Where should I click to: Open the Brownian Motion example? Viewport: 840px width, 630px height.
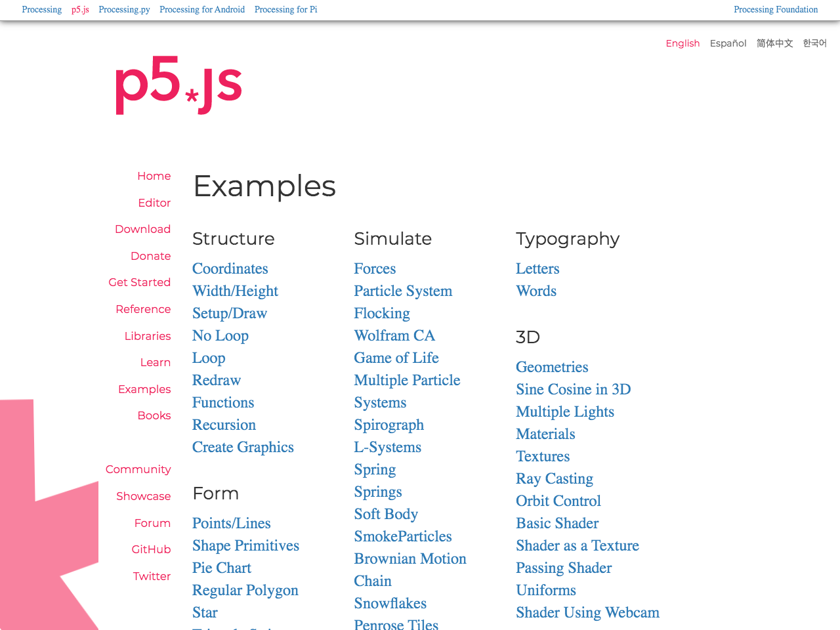tap(410, 558)
